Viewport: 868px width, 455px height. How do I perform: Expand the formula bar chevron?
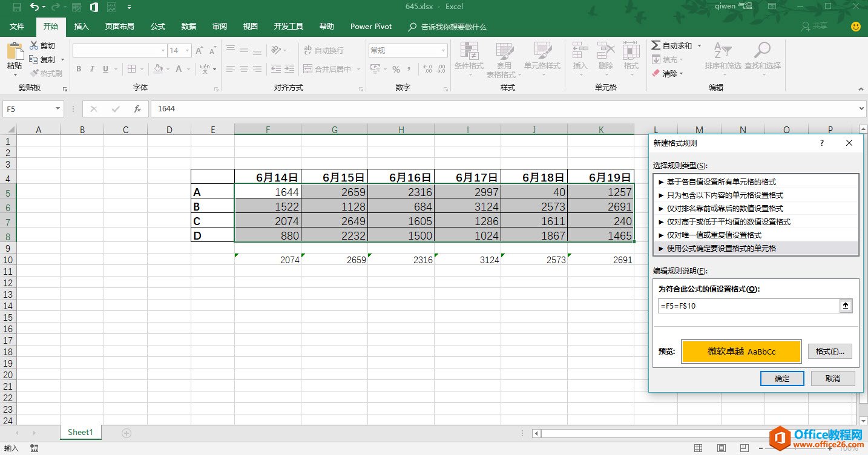(861, 109)
